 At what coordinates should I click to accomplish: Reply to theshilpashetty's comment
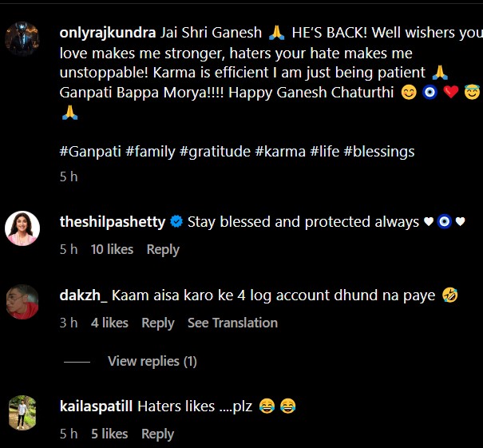pos(163,249)
